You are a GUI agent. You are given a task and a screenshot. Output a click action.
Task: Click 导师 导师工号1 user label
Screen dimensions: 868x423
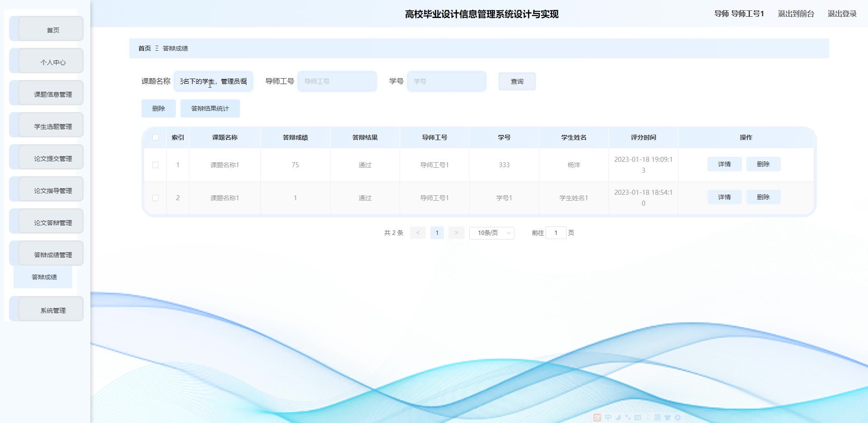[x=739, y=14]
